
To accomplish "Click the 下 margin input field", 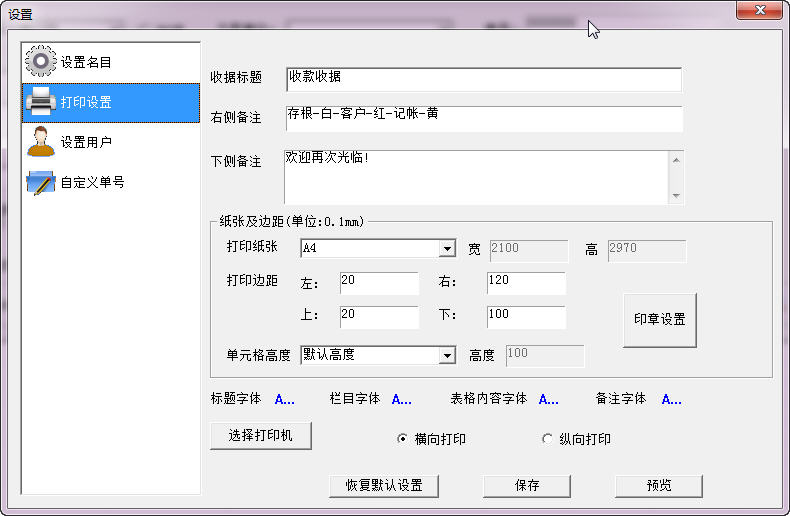I will [526, 317].
